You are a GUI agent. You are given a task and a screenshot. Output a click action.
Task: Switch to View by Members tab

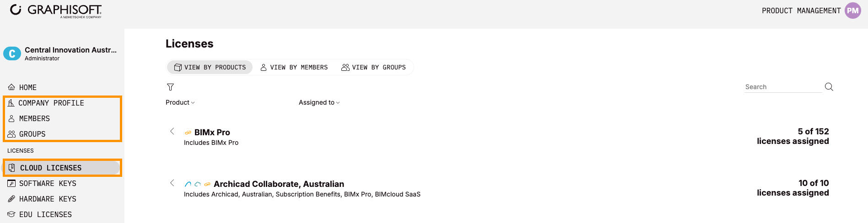point(294,67)
